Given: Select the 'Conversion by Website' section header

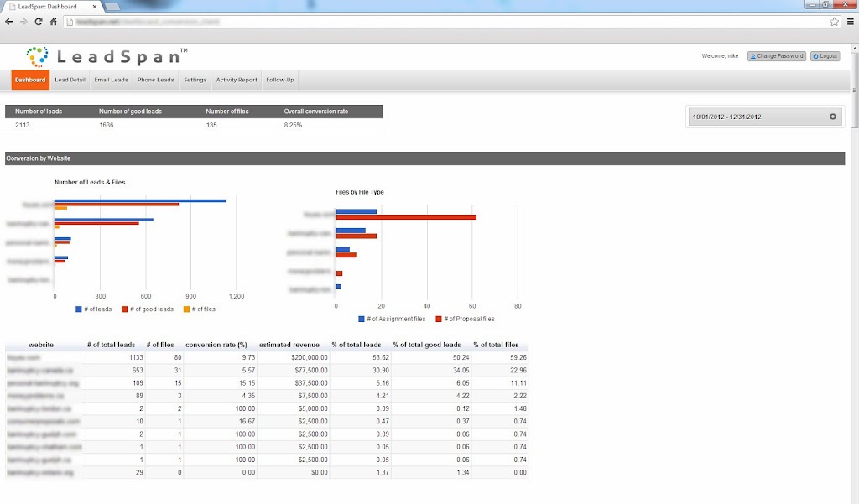Looking at the screenshot, I should [425, 158].
